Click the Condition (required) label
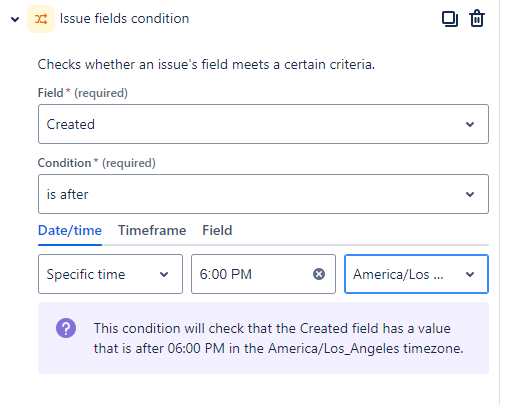Image resolution: width=511 pixels, height=405 pixels. 97,163
